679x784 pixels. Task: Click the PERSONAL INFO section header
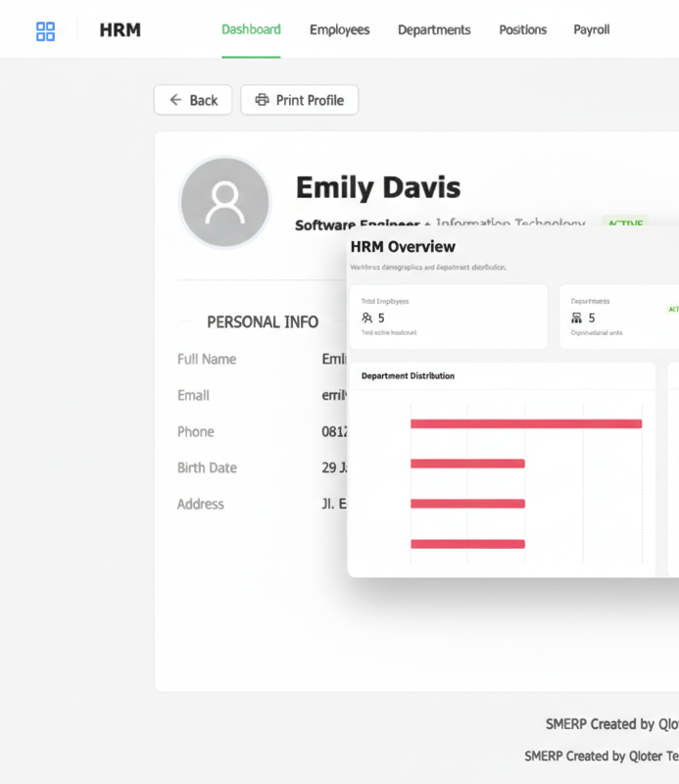[x=263, y=321]
